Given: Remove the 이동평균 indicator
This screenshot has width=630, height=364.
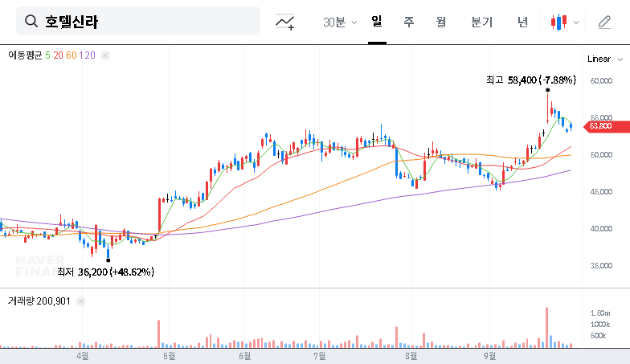Looking at the screenshot, I should pos(105,55).
